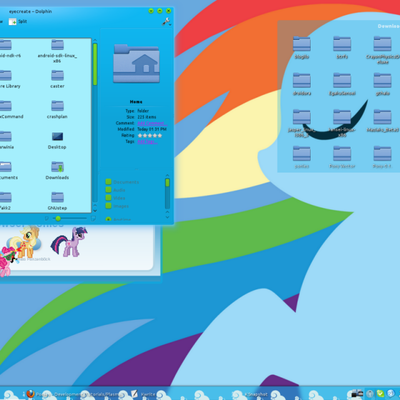Open the crashplan folder in Dolphin
Viewport: 400px width, 400px height.
coord(57,109)
